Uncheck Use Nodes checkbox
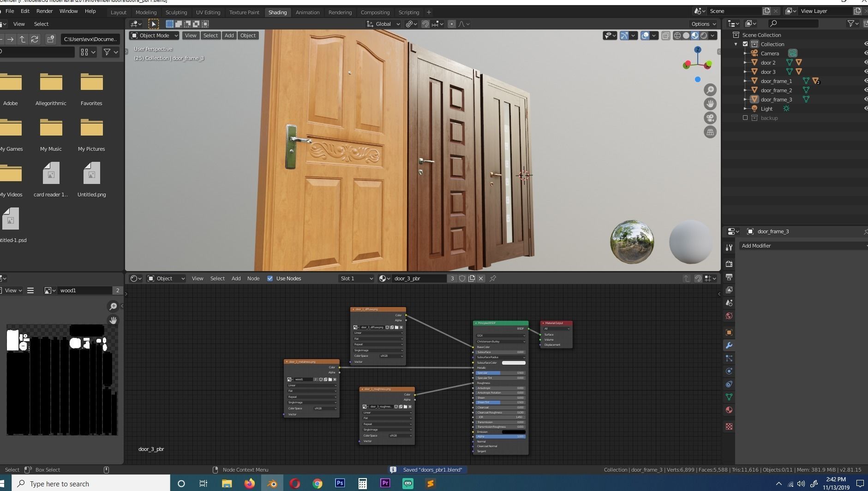 click(270, 278)
